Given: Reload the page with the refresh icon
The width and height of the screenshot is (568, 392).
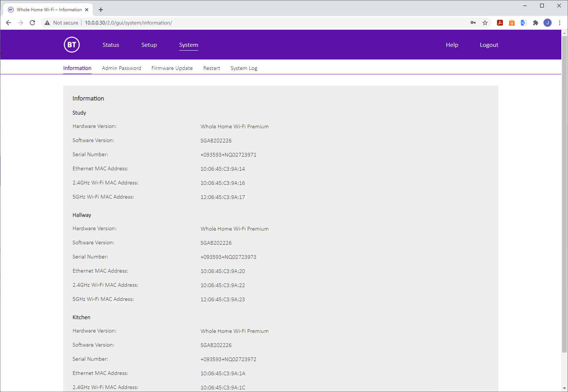Looking at the screenshot, I should (x=32, y=23).
